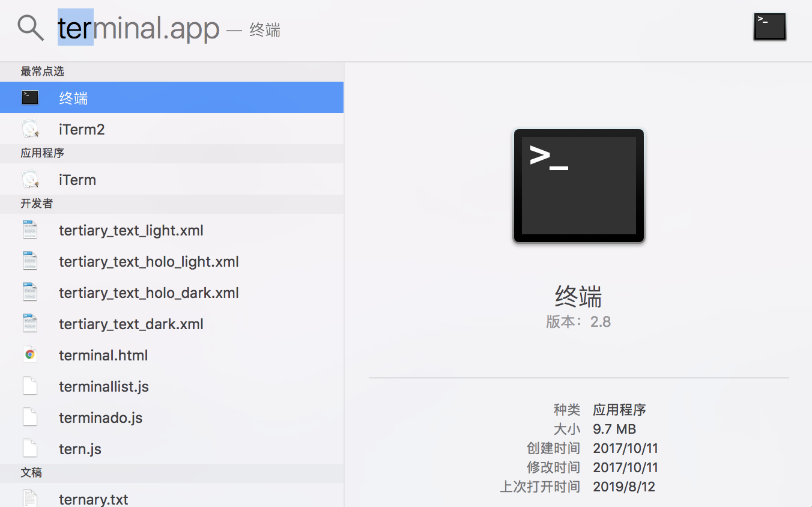Image resolution: width=812 pixels, height=507 pixels.
Task: Click the — 终端 suggestion text in search bar
Action: click(253, 30)
